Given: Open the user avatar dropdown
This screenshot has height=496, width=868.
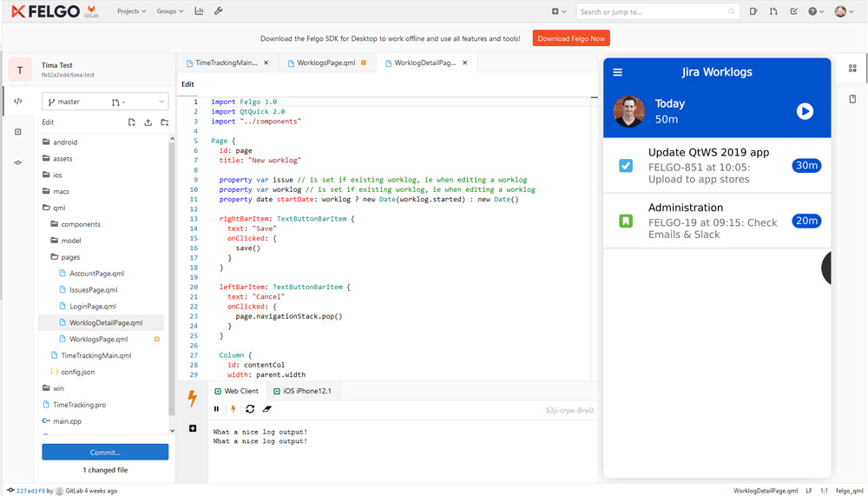Looking at the screenshot, I should [845, 11].
